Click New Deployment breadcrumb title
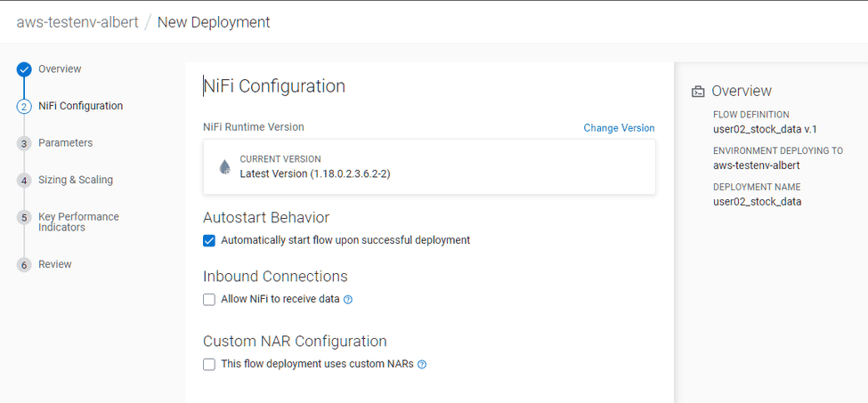 pos(214,22)
